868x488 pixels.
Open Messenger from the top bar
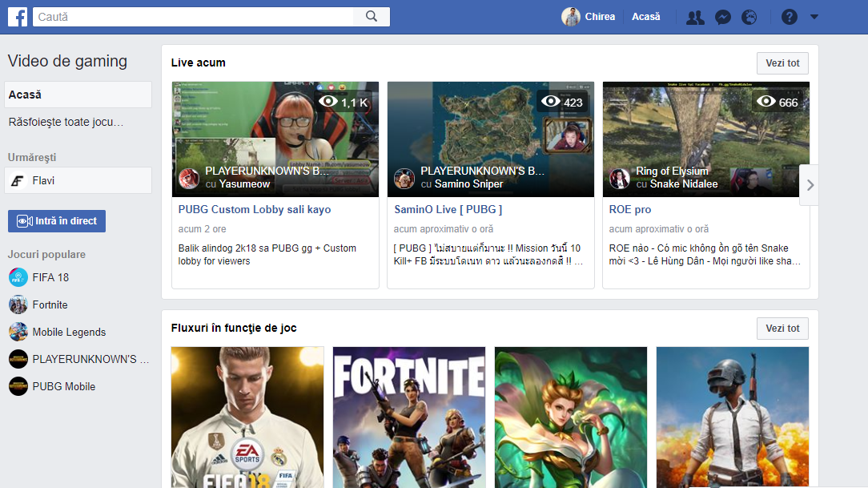722,16
